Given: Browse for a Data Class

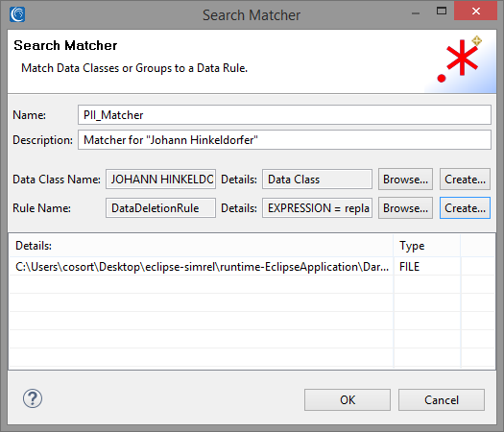Looking at the screenshot, I should click(x=405, y=179).
